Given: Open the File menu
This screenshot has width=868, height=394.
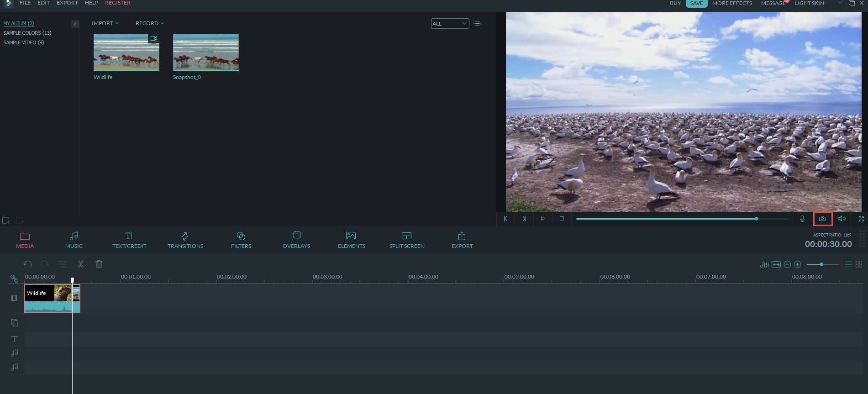Looking at the screenshot, I should [25, 3].
